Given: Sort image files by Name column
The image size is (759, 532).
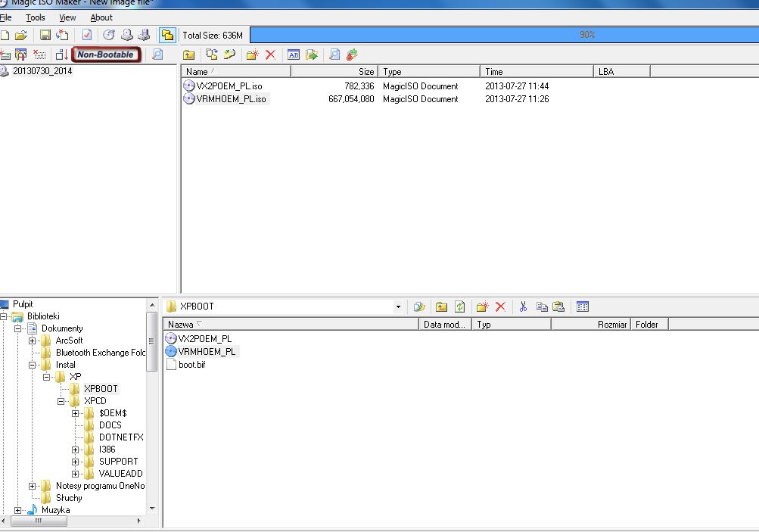Looking at the screenshot, I should [236, 72].
